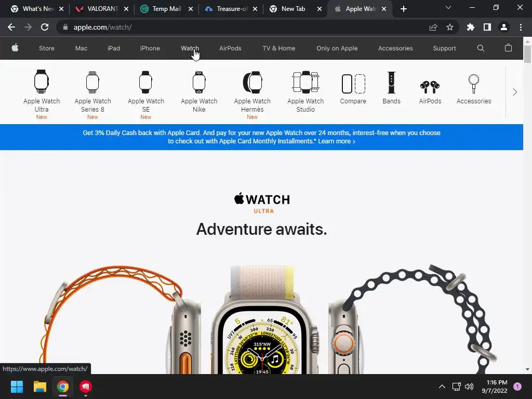Select the Apple Watch Hermès icon
This screenshot has width=532, height=399.
[252, 82]
